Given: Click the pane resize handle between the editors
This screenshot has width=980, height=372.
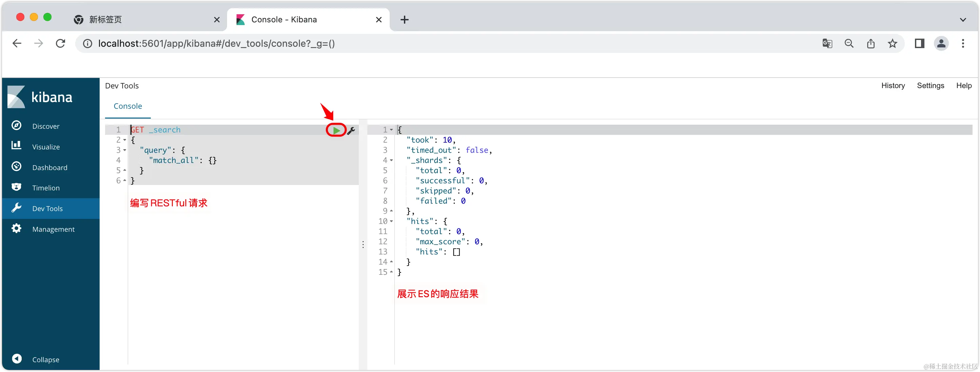Looking at the screenshot, I should tap(363, 244).
